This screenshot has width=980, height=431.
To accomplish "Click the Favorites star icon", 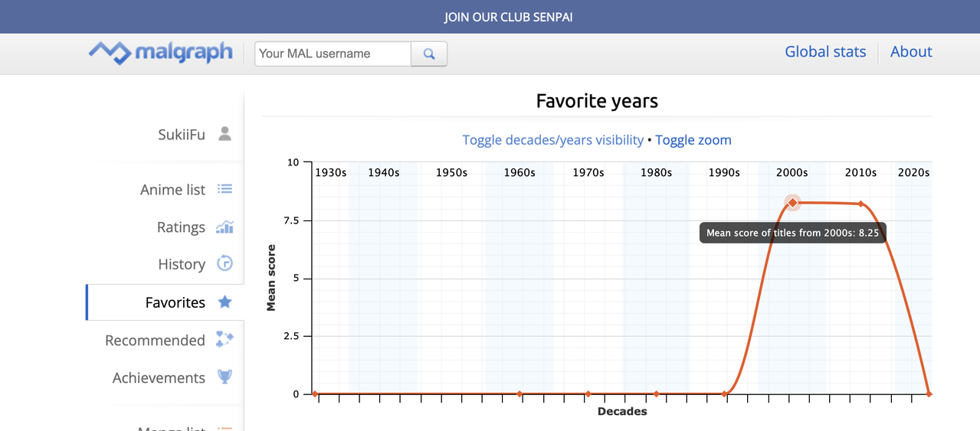I will tap(225, 302).
